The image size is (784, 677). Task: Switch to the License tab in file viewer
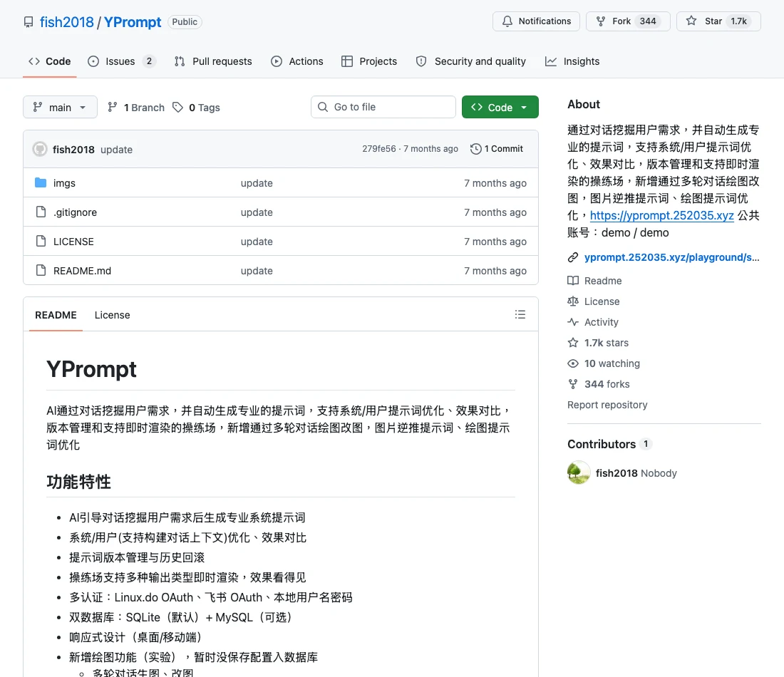pyautogui.click(x=112, y=315)
